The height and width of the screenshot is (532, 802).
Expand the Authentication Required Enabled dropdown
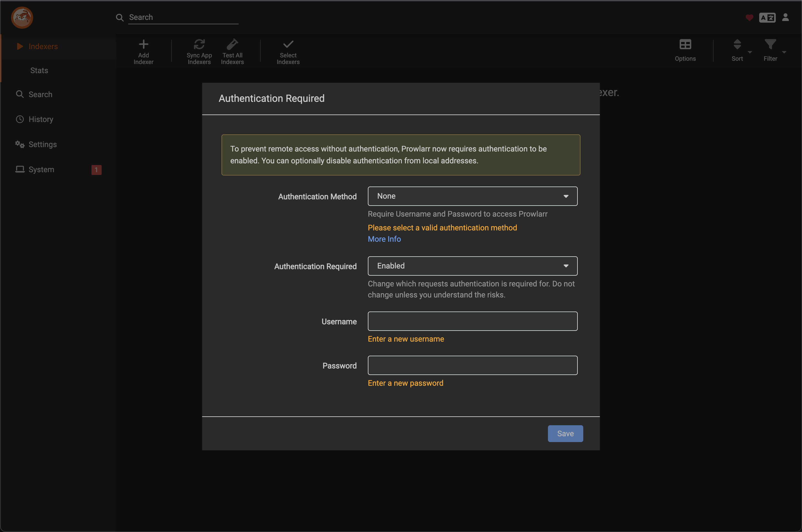coord(473,266)
